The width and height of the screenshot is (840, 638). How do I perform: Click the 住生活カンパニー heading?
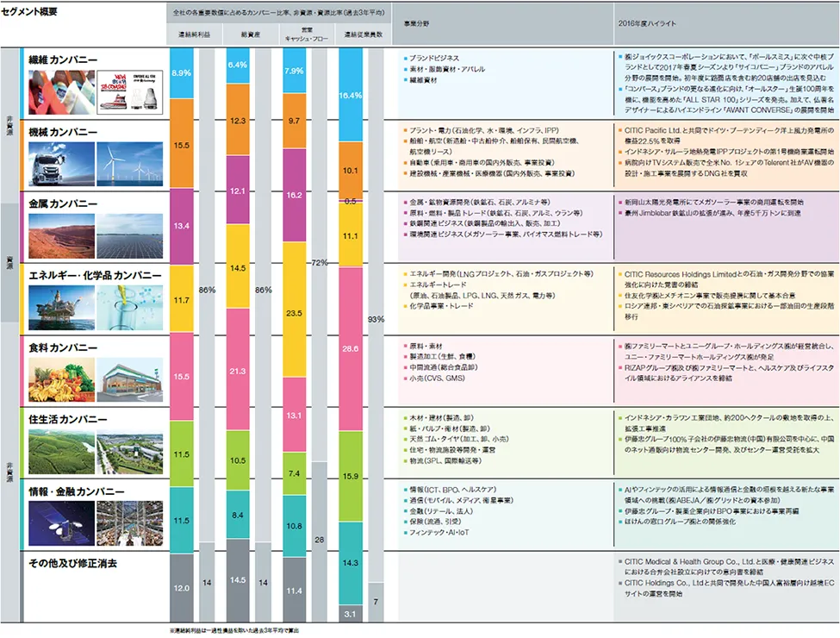[68, 419]
